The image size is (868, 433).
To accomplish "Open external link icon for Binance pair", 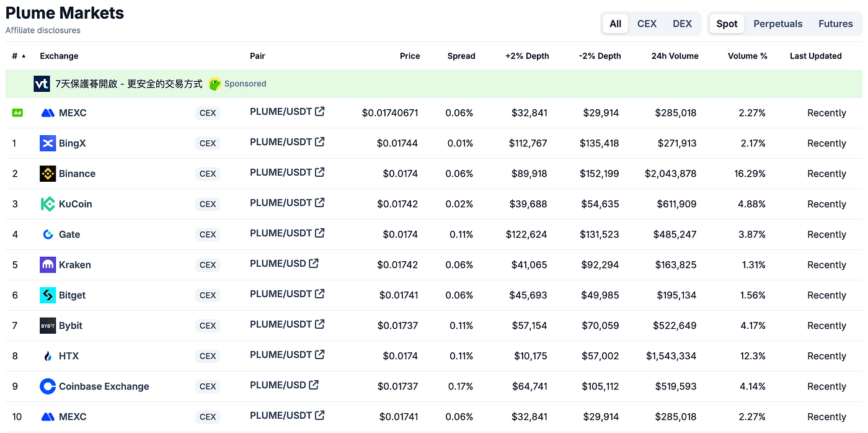I will click(320, 172).
